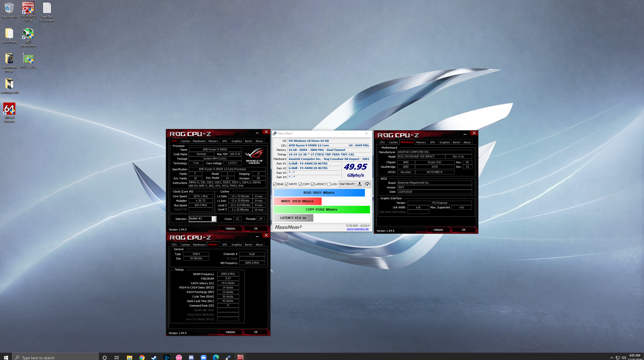
Task: Open CPU tab in Mainboard CPU-Z window
Action: coord(382,142)
